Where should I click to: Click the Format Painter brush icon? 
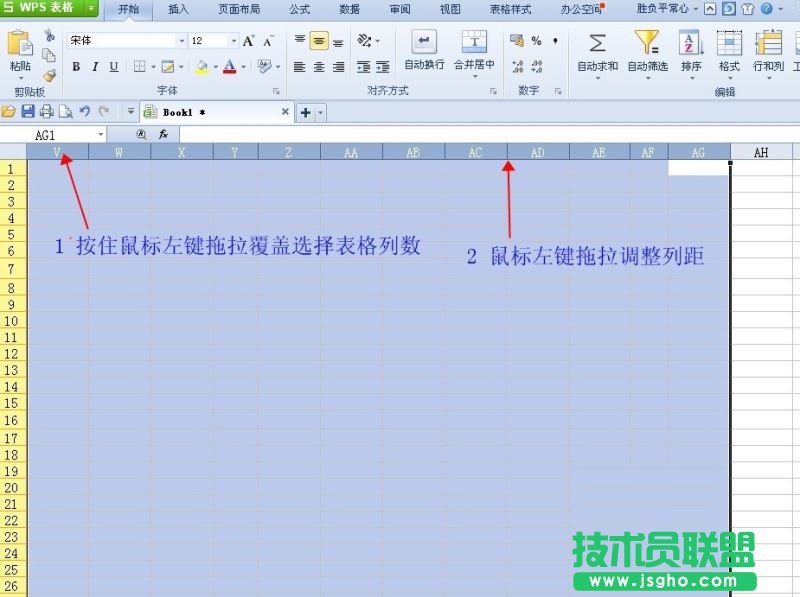click(49, 76)
